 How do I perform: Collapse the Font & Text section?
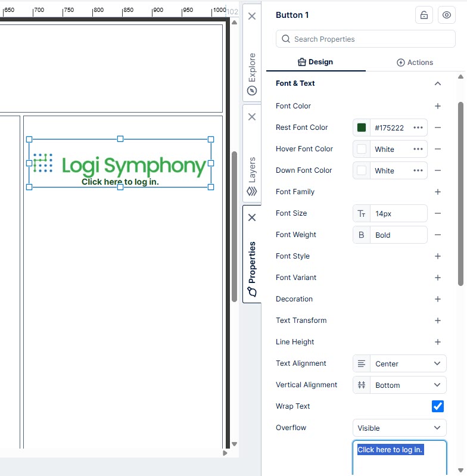pyautogui.click(x=437, y=83)
